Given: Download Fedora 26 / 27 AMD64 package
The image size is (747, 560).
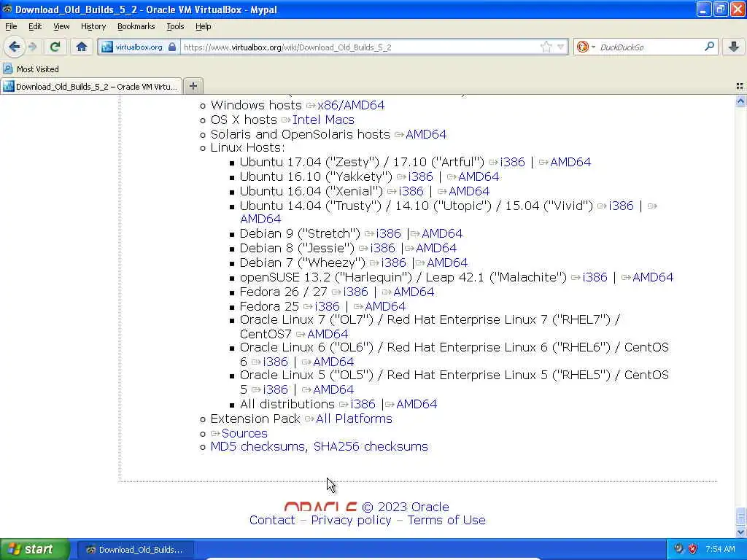Looking at the screenshot, I should pos(414,292).
